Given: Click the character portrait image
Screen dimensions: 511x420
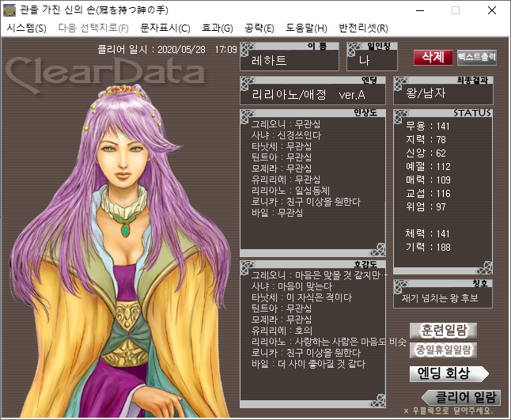Looking at the screenshot, I should (x=120, y=251).
